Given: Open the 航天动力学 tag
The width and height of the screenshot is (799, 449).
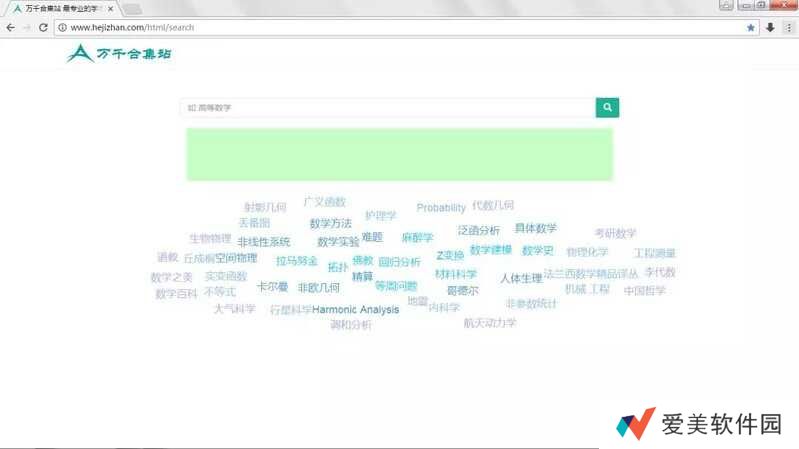Looking at the screenshot, I should [x=490, y=323].
